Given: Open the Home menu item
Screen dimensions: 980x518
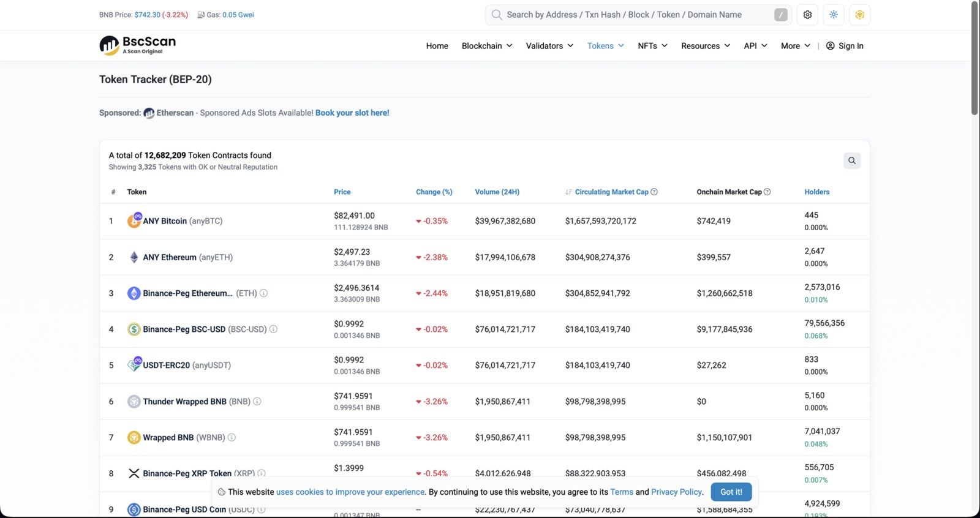Looking at the screenshot, I should pos(437,46).
